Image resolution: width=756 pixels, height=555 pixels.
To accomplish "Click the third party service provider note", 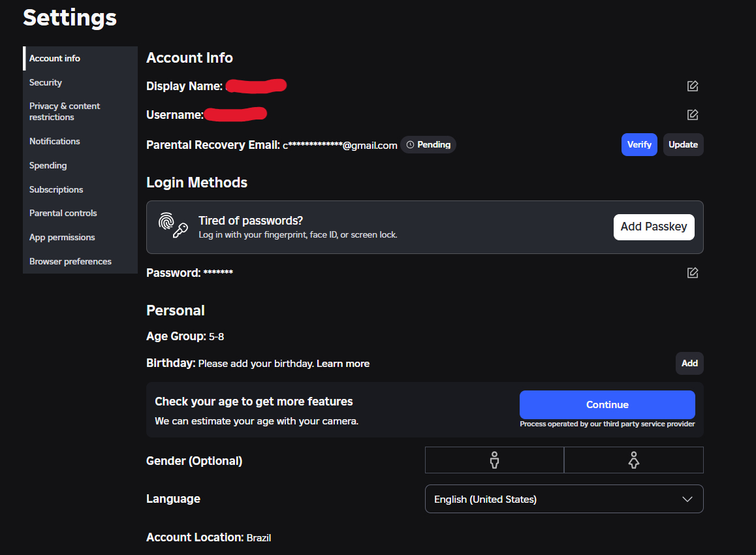I will coord(607,424).
